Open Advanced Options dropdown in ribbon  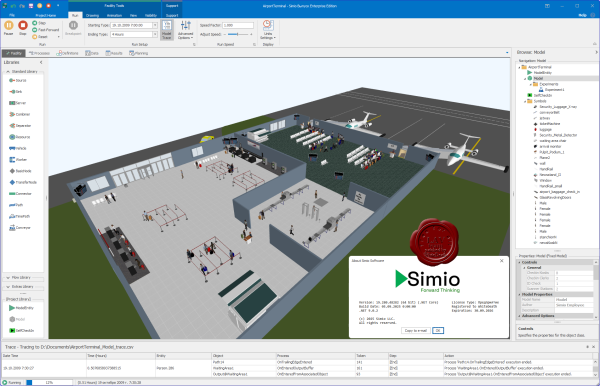[186, 30]
